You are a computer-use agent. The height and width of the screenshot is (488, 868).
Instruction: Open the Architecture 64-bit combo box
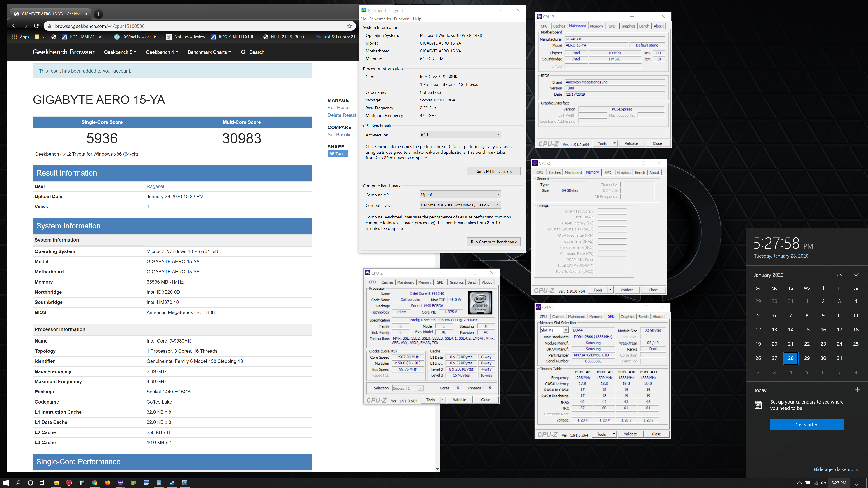point(460,134)
